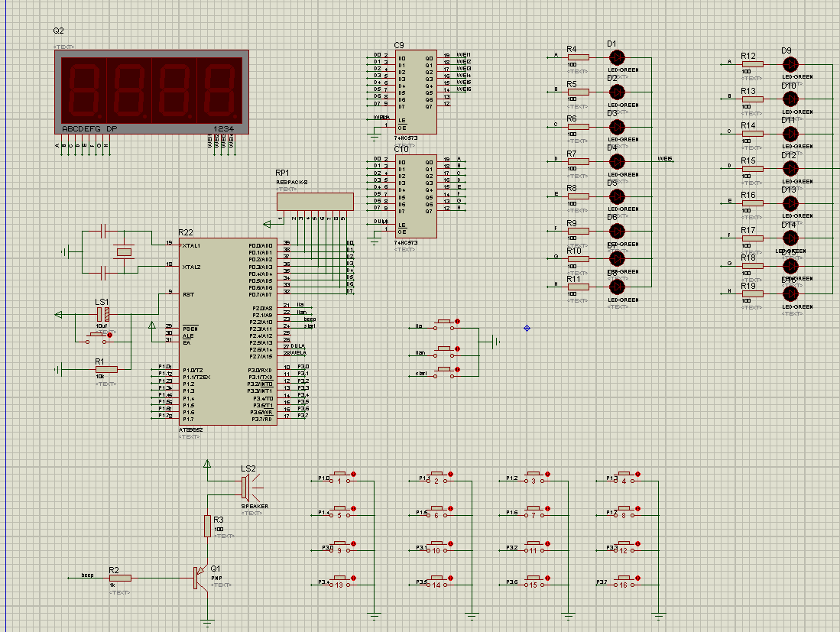This screenshot has width=840, height=632.
Task: Select the RESPACK-8 resistor pack RP1
Action: (x=315, y=202)
